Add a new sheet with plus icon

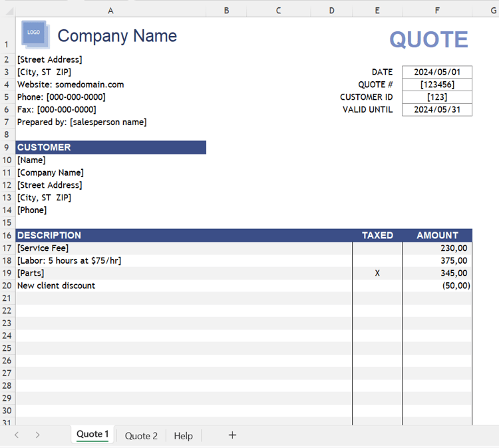tap(232, 435)
